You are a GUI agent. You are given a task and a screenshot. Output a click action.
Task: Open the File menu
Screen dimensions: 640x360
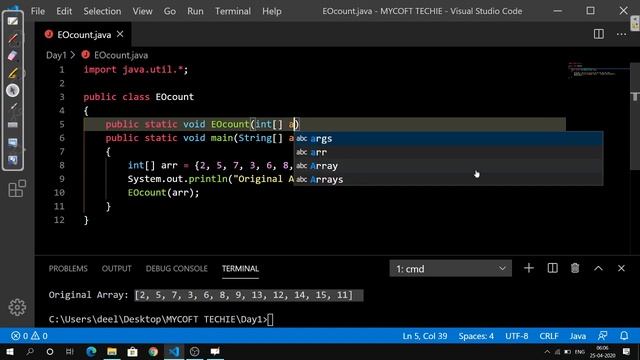38,11
